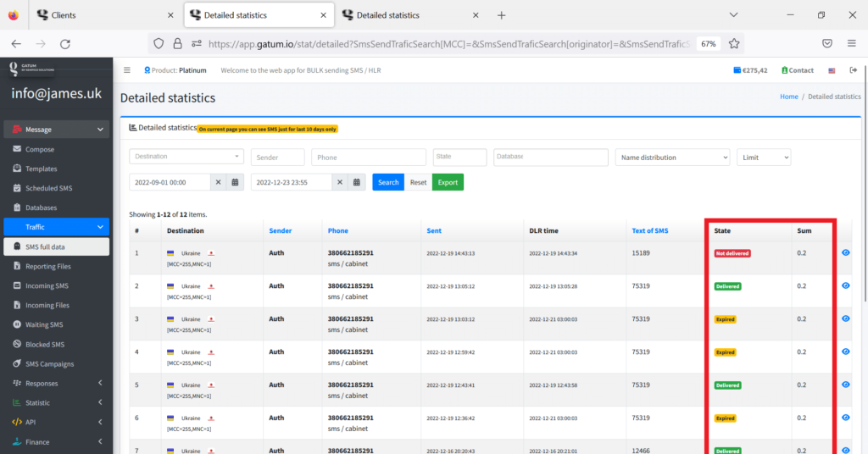Open the Contact link in the header
868x454 pixels.
(x=797, y=70)
